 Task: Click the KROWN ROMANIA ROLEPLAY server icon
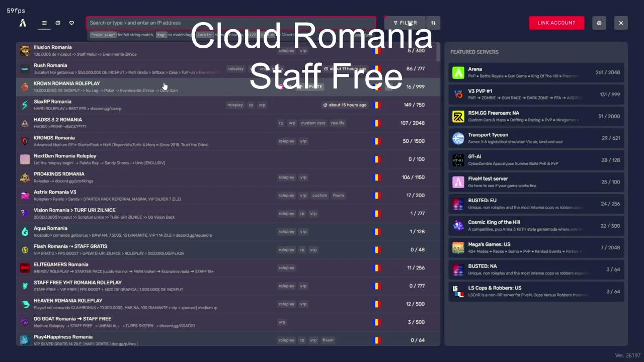pos(25,86)
